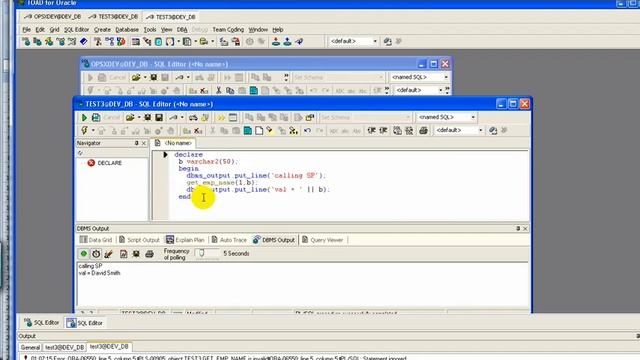The image size is (640, 360).
Task: Clear DBMS output with the brush icon
Action: (x=108, y=253)
